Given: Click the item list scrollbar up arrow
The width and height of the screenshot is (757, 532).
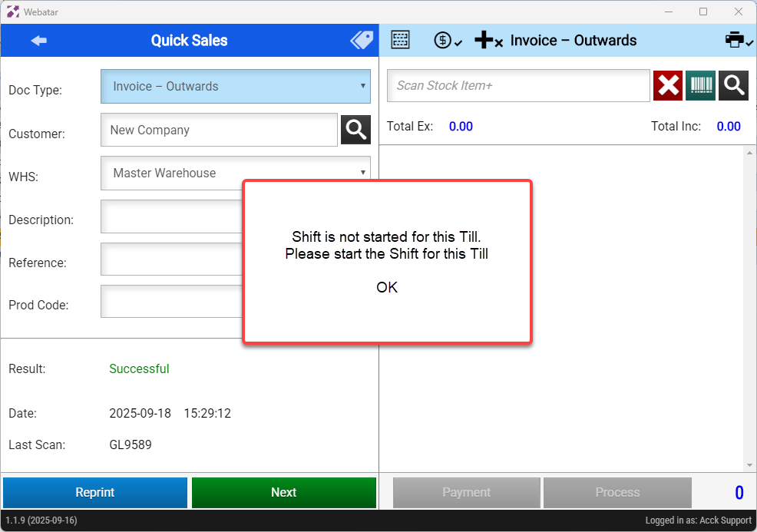Looking at the screenshot, I should pos(749,153).
